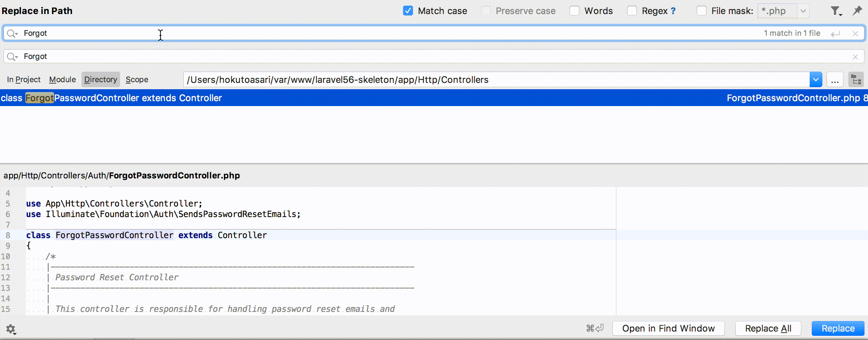Click the Replace All button
868x340 pixels.
click(768, 328)
